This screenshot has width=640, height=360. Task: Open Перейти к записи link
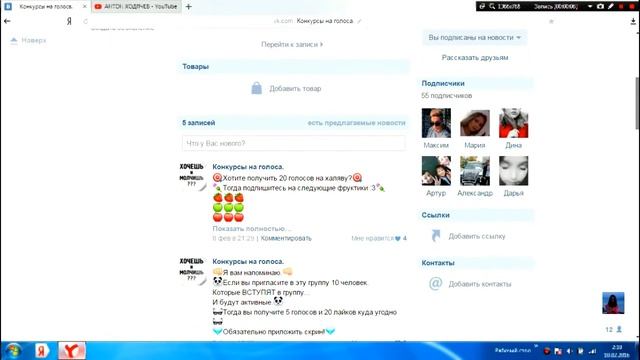(292, 44)
